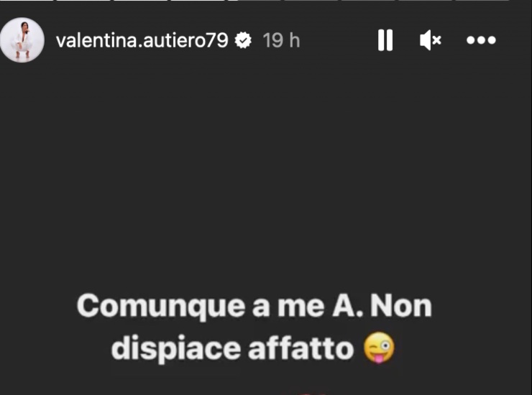Click the valentina.autiero79 username link
Screen dimensions: 532x395
(x=142, y=40)
